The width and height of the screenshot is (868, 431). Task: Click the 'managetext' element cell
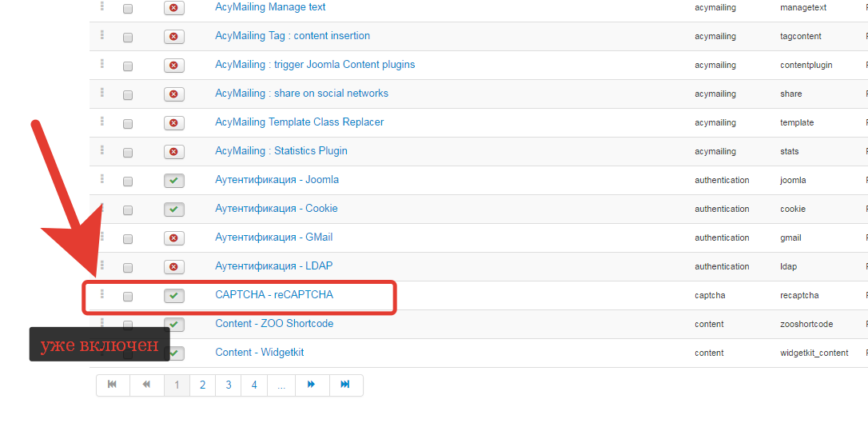(803, 9)
